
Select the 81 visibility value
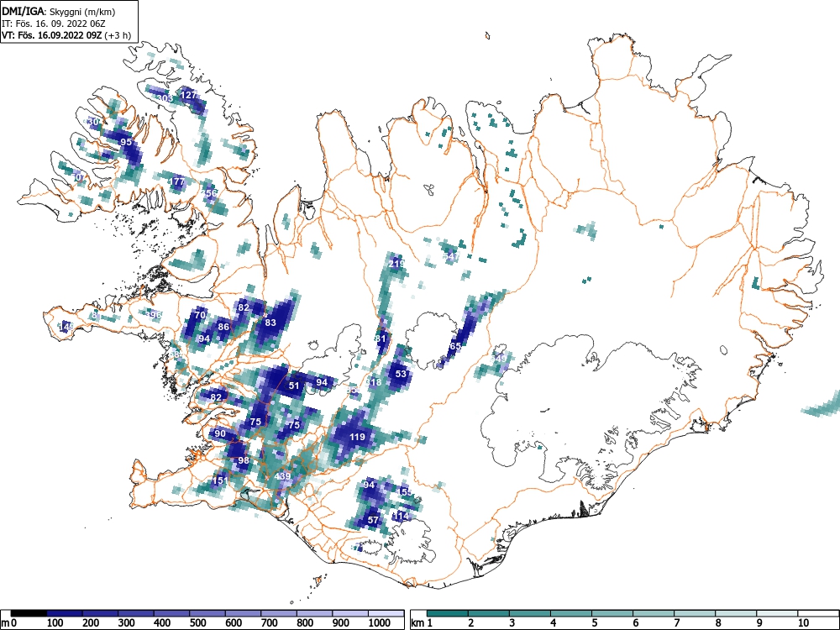tap(381, 339)
